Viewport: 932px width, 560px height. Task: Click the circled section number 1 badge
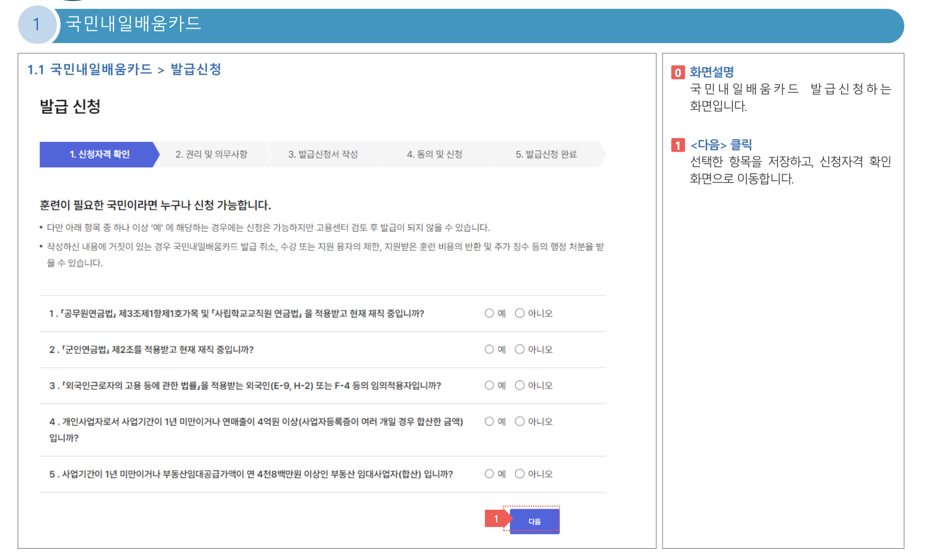tap(36, 23)
